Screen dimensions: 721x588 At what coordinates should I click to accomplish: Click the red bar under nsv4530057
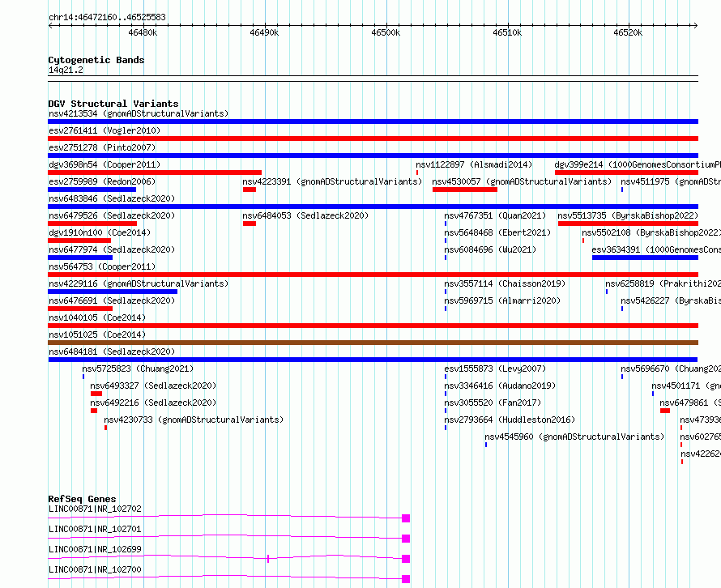pyautogui.click(x=465, y=190)
